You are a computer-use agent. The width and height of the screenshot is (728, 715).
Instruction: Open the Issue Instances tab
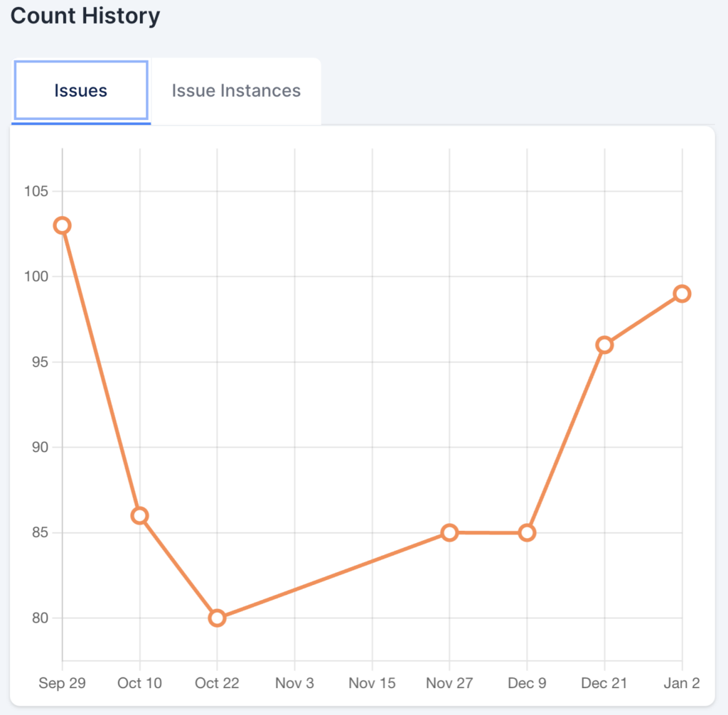click(236, 91)
